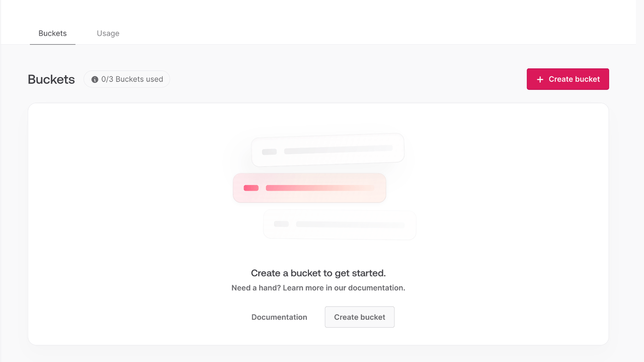Click the top gray illustration card
Screen dimensions: 644x362
328,150
